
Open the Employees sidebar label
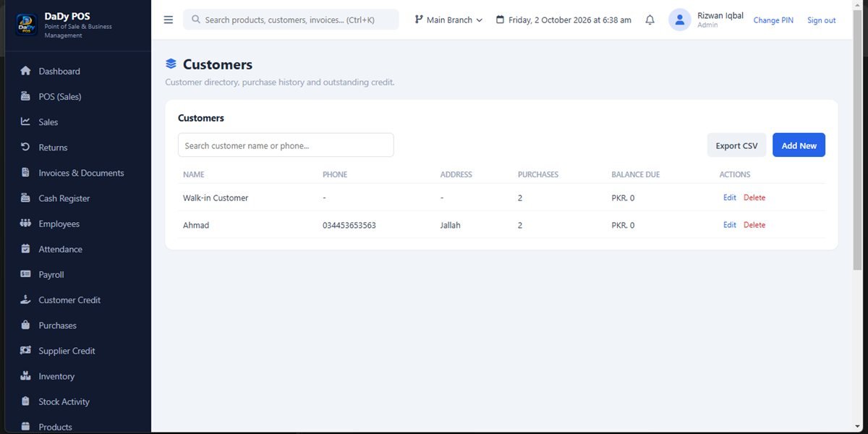(59, 224)
